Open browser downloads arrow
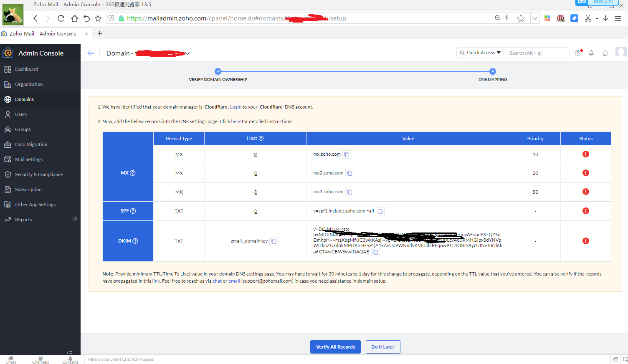 point(605,18)
